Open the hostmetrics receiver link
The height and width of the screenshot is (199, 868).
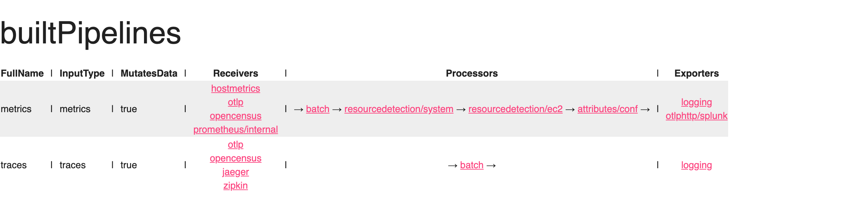pos(235,89)
